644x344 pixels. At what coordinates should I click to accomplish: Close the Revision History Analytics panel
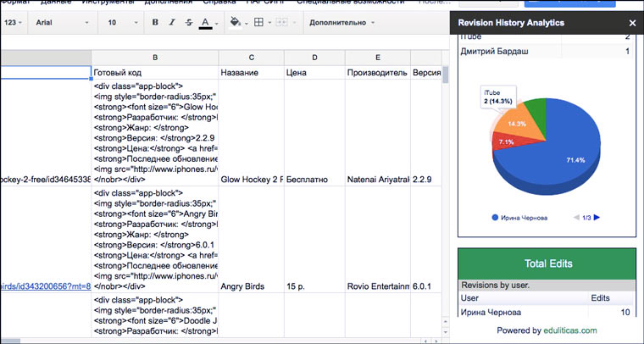point(632,23)
